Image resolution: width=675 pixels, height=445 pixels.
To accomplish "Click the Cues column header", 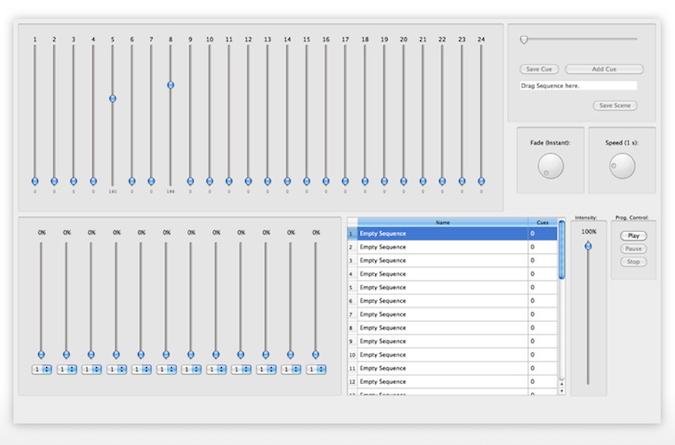I will [542, 222].
